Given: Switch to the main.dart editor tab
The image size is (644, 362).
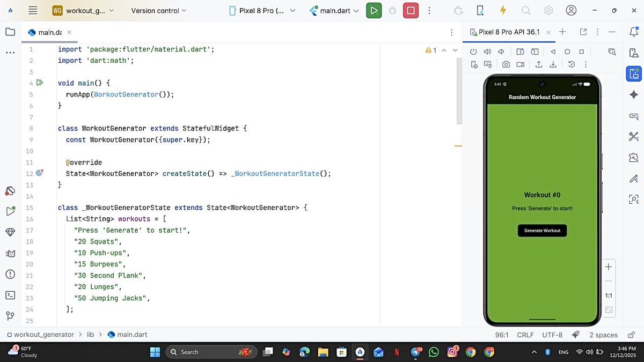Looking at the screenshot, I should (49, 32).
